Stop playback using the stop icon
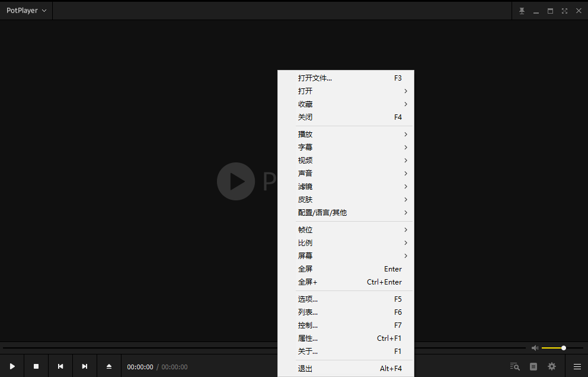This screenshot has height=377, width=588. pyautogui.click(x=36, y=366)
